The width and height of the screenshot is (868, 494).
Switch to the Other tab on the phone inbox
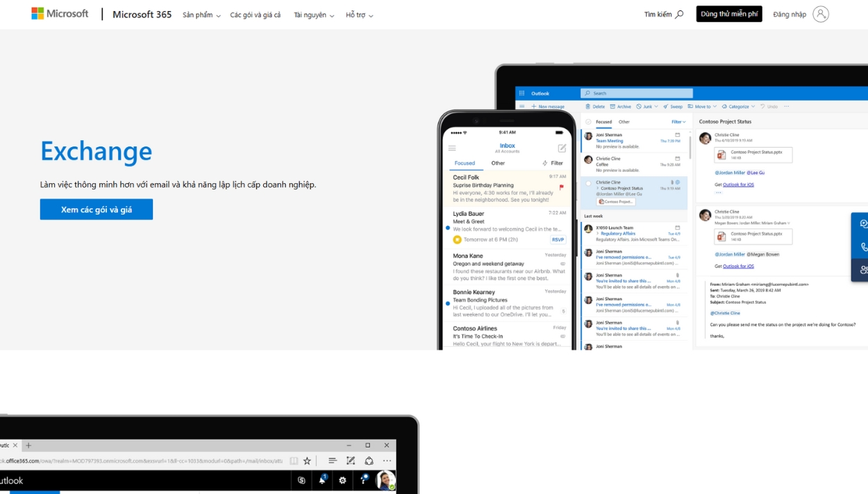[x=497, y=162]
